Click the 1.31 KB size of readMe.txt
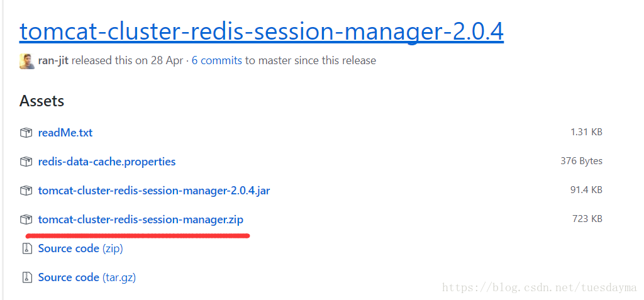The height and width of the screenshot is (300, 644). 586,132
